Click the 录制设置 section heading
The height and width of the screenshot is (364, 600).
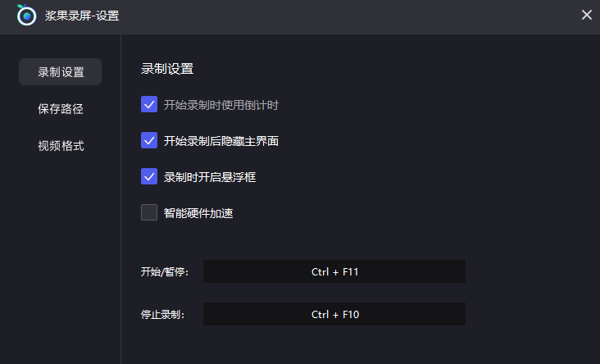tap(167, 69)
